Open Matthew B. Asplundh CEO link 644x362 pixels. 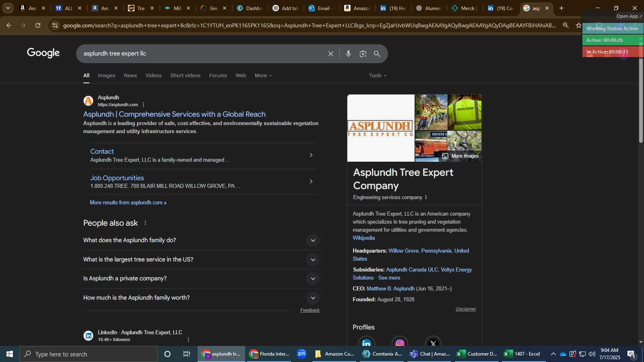(x=390, y=289)
